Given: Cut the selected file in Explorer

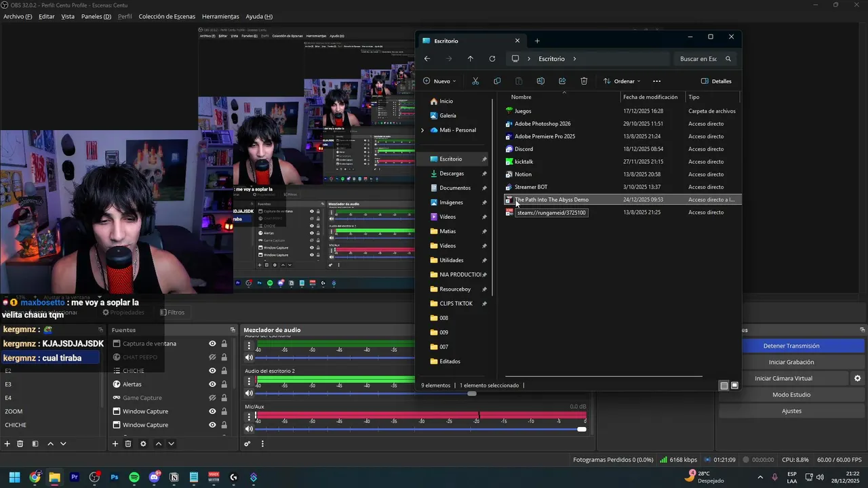Looking at the screenshot, I should tap(475, 81).
